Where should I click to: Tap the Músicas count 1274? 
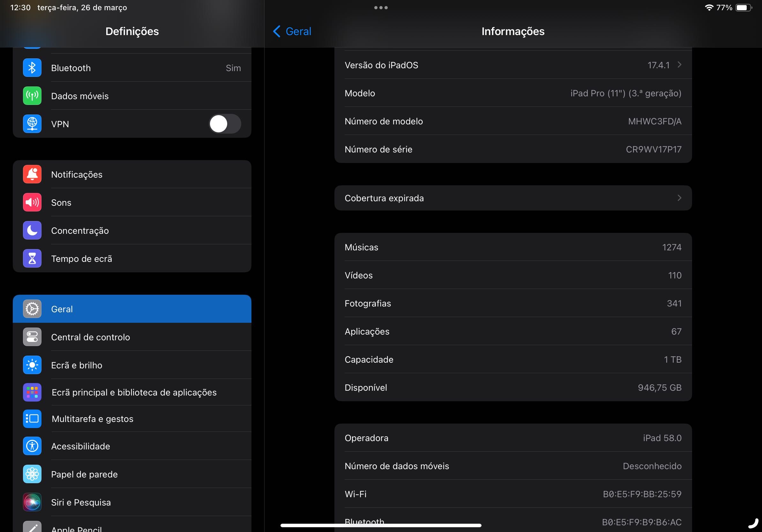pos(672,247)
